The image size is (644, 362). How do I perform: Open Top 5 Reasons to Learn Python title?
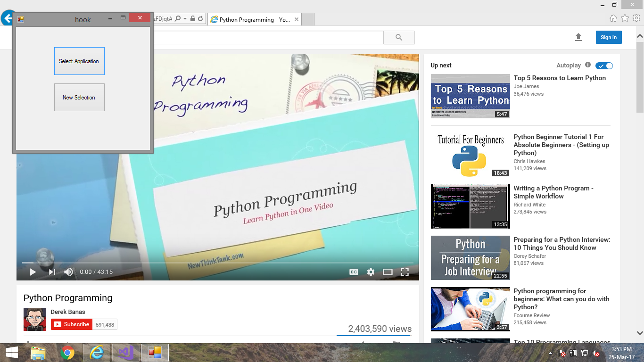point(560,78)
